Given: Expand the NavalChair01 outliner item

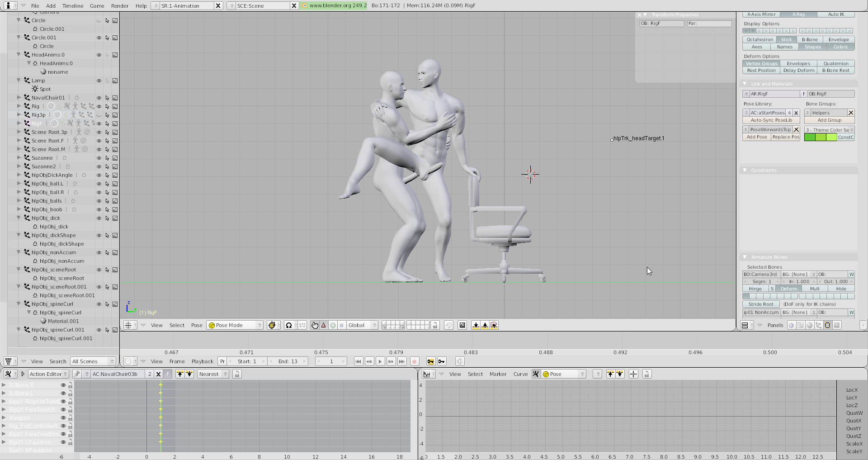Looking at the screenshot, I should pos(19,98).
